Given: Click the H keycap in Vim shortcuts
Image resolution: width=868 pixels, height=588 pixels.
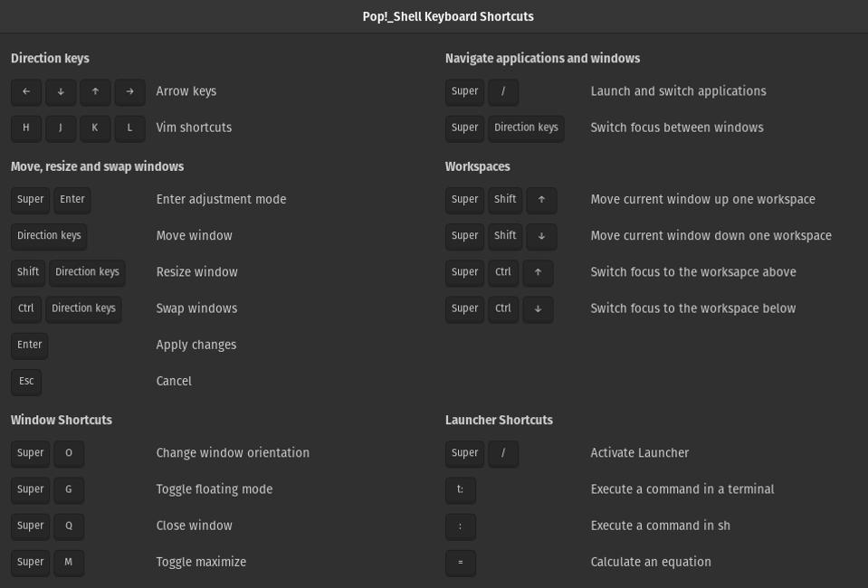Looking at the screenshot, I should 26,128.
